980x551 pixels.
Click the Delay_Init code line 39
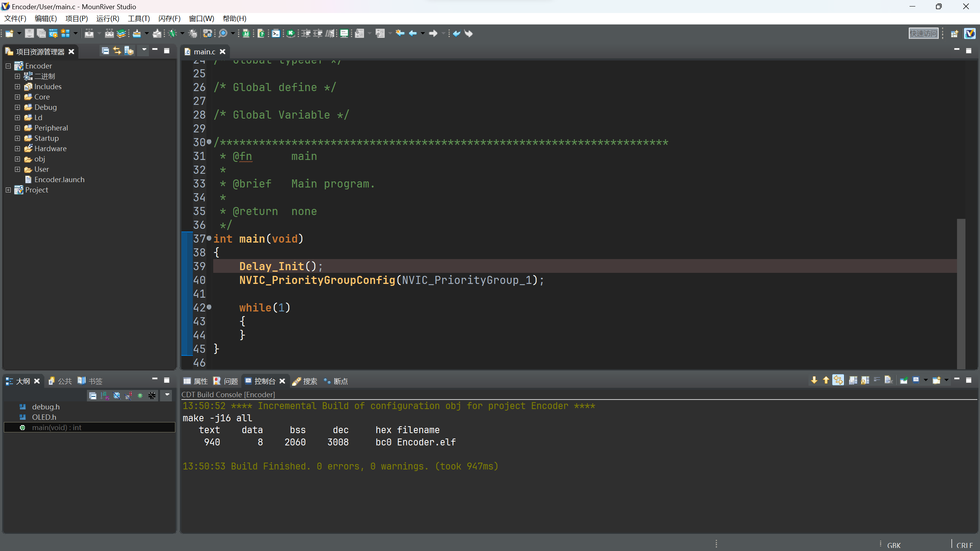585,266
